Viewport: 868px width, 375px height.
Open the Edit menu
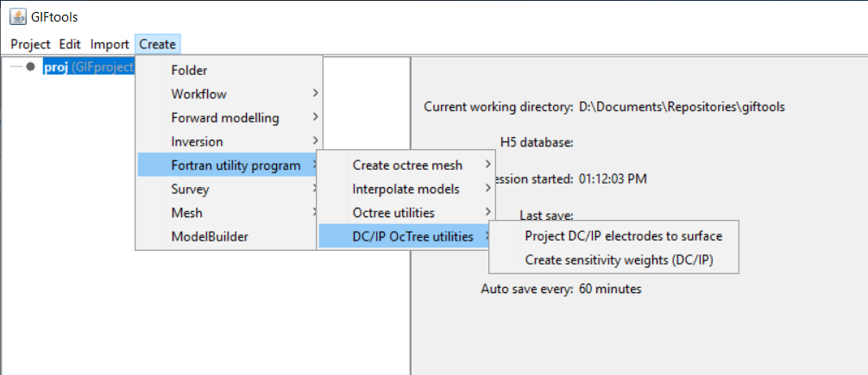tap(70, 44)
